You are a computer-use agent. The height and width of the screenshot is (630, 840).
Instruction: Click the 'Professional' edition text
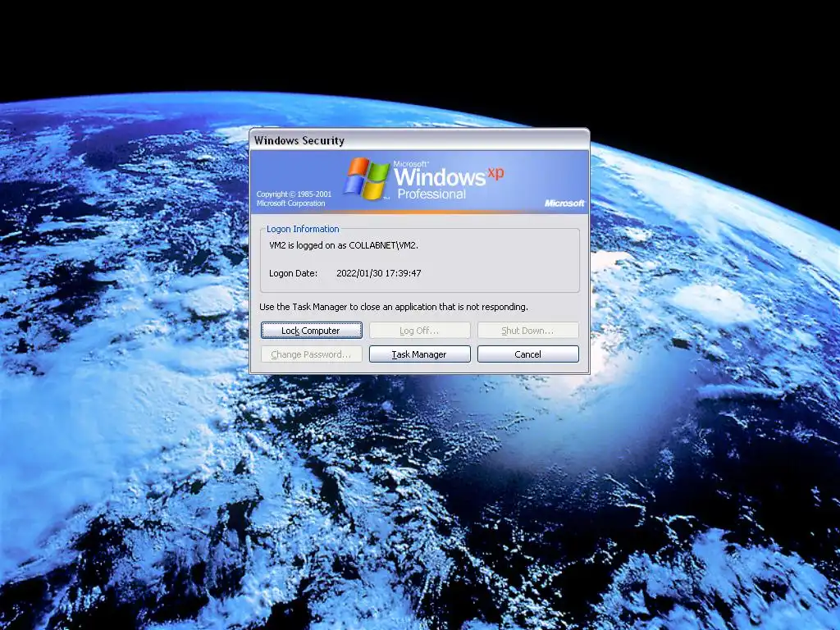coord(431,194)
